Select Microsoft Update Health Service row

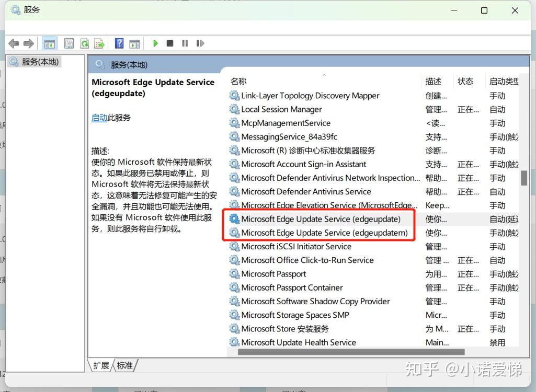coord(373,342)
